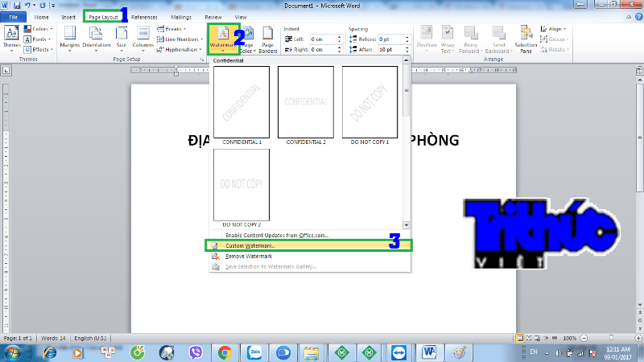Click the Watermark button

[223, 39]
